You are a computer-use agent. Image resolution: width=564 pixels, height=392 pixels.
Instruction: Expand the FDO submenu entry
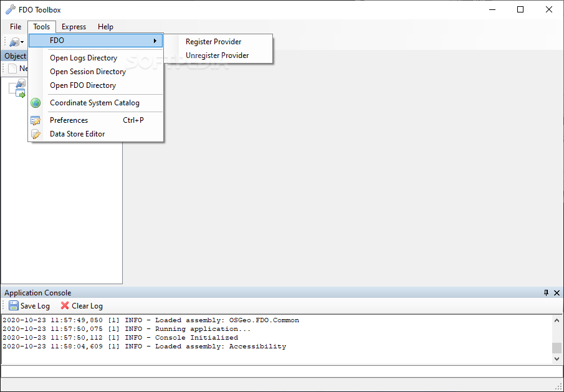[96, 41]
